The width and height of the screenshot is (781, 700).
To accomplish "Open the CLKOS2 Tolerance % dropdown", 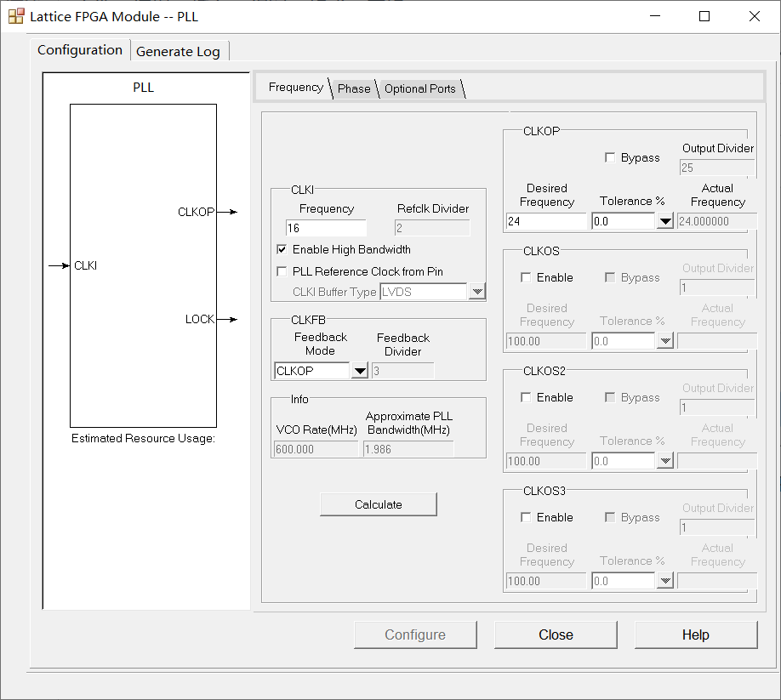I will (x=665, y=461).
